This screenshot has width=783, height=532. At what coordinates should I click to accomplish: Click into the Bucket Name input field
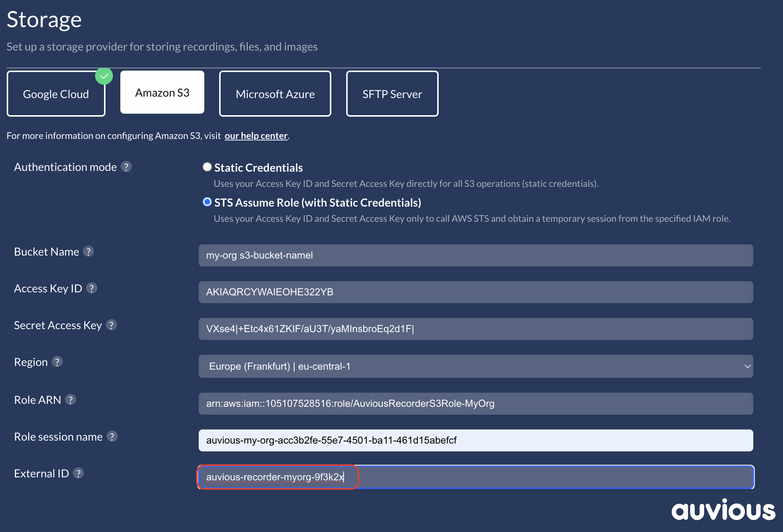475,255
